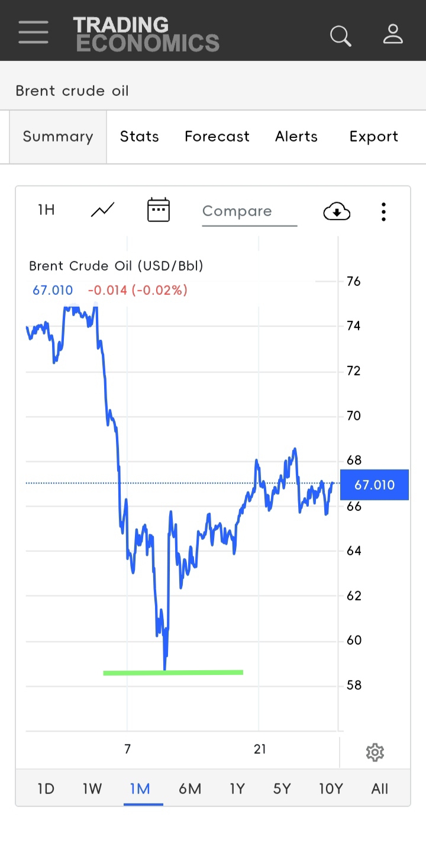Change chart type with line icon
Screen dimensions: 426x868
(103, 210)
